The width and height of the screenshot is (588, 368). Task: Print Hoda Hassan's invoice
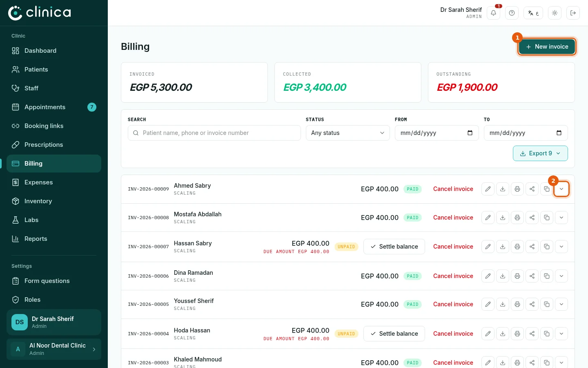click(x=517, y=334)
